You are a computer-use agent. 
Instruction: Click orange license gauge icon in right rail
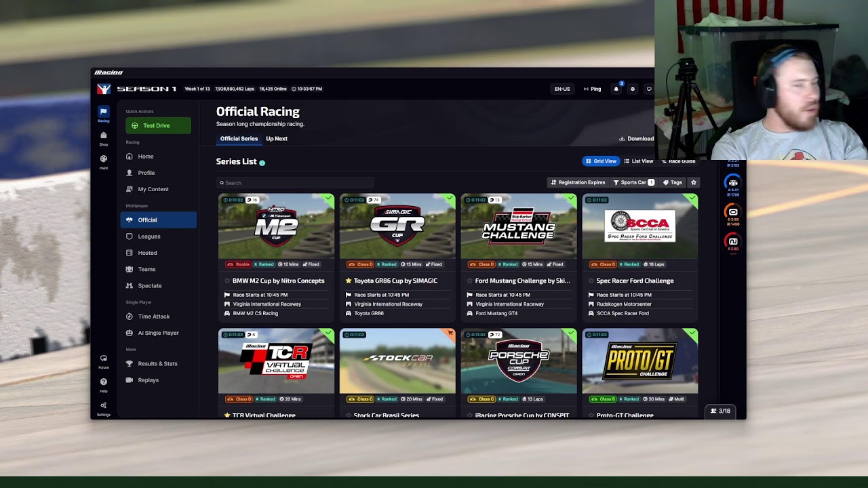coord(732,211)
